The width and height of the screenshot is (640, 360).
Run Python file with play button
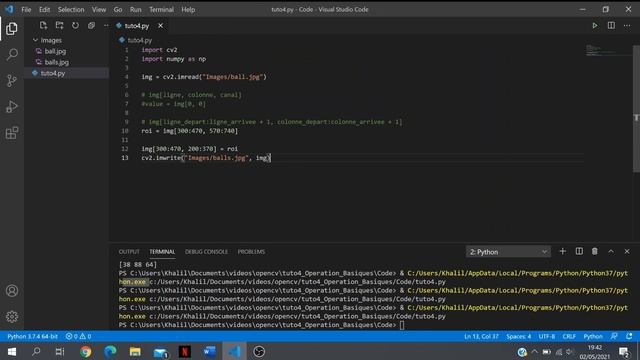pyautogui.click(x=595, y=26)
